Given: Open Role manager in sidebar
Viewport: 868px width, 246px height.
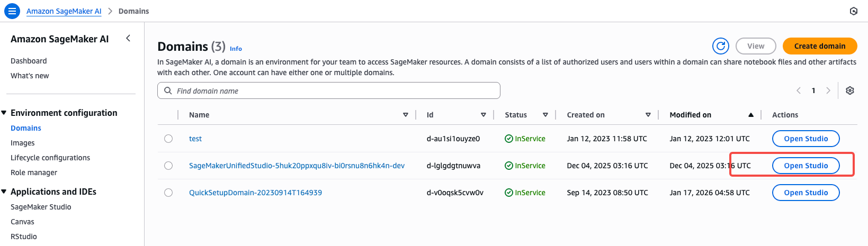Looking at the screenshot, I should pos(34,172).
